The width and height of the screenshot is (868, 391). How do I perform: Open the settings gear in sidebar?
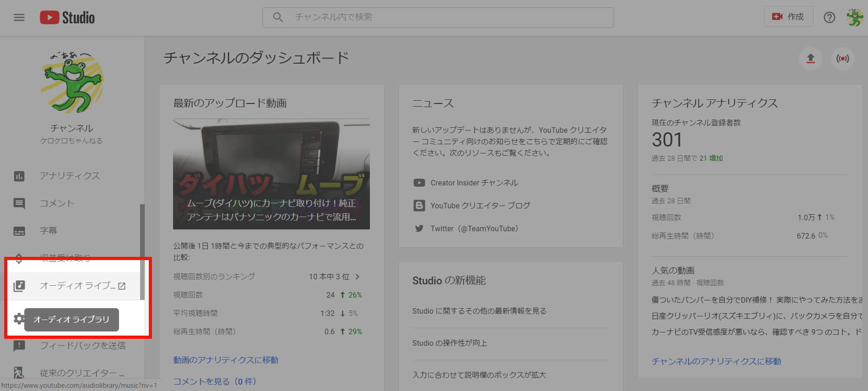click(x=18, y=319)
